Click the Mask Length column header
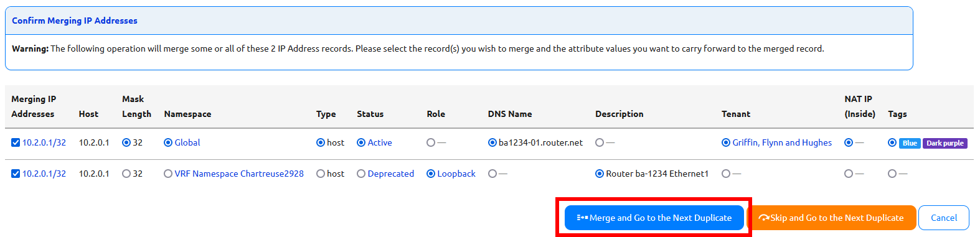Viewport: 980px width, 237px height. point(136,106)
